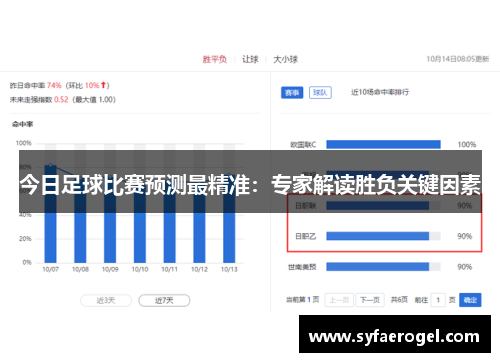Click the 命中率 chart axis title
The width and height of the screenshot is (500, 362).
coord(22,124)
